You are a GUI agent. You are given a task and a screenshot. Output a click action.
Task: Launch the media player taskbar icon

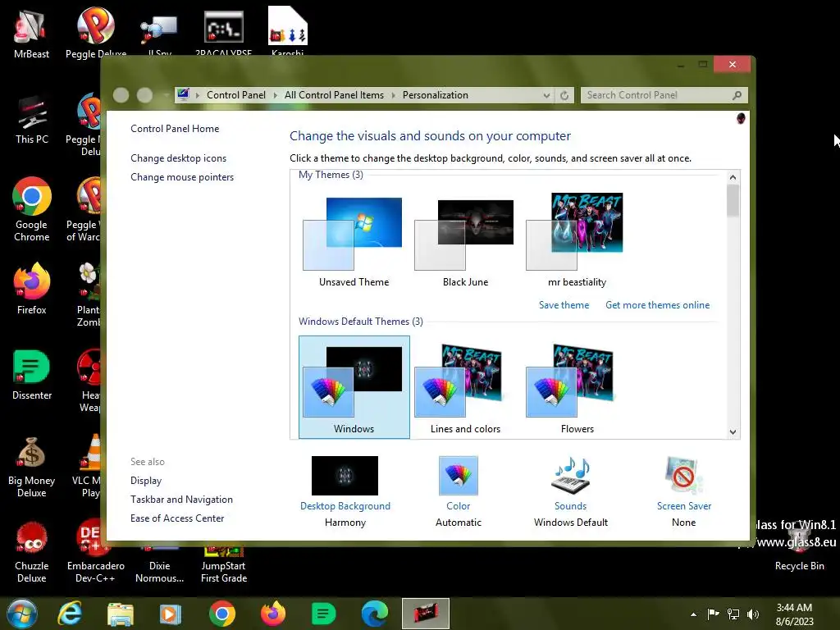[x=171, y=614]
